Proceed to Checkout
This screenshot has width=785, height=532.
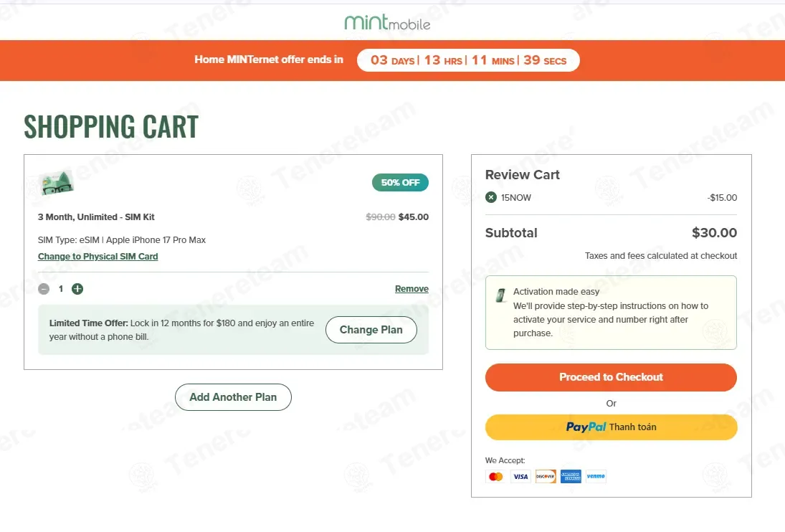pyautogui.click(x=611, y=377)
